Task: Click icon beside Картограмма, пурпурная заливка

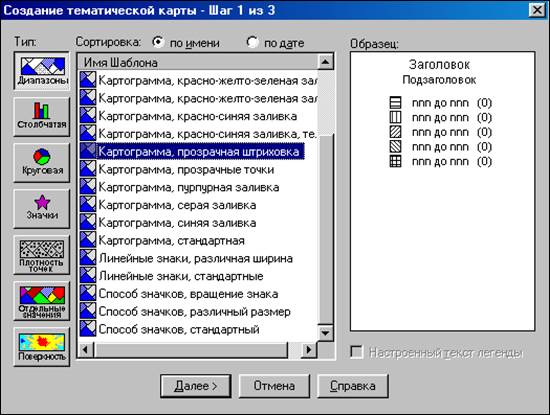Action: click(x=88, y=187)
